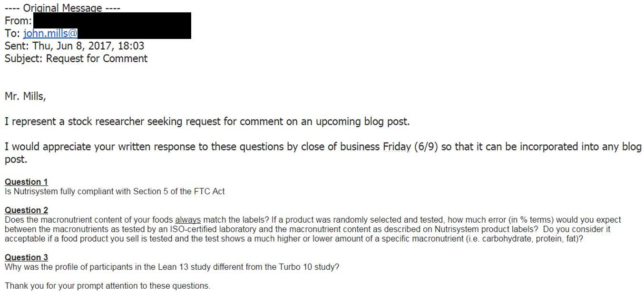Click the "Original Message" header line
Viewport: 644px width, 302px height.
coord(62,8)
